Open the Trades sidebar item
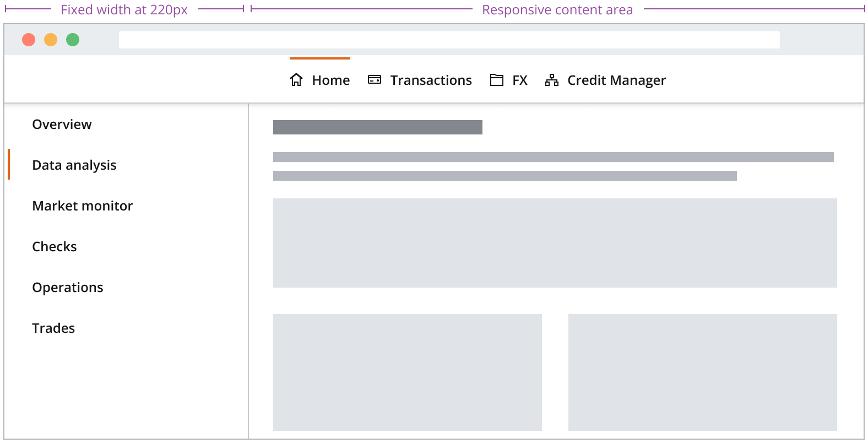The width and height of the screenshot is (868, 443). click(53, 328)
